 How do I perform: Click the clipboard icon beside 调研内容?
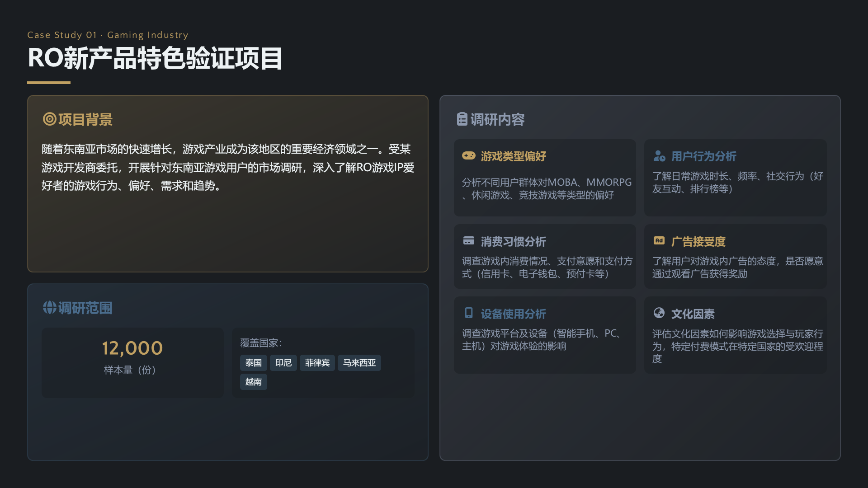point(462,119)
